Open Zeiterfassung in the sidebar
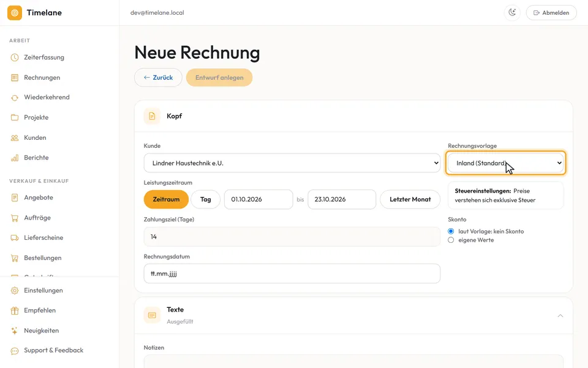 pos(44,58)
